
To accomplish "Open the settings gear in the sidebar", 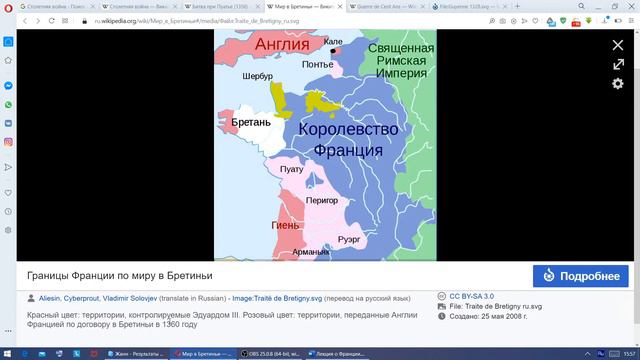I will (x=8, y=230).
